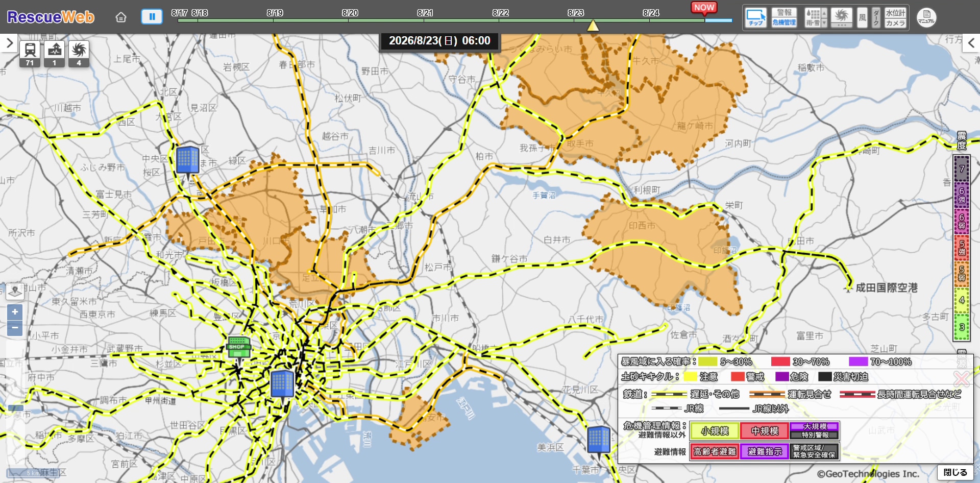This screenshot has width=980, height=483.
Task: Open the マニュアル manual
Action: pyautogui.click(x=926, y=17)
